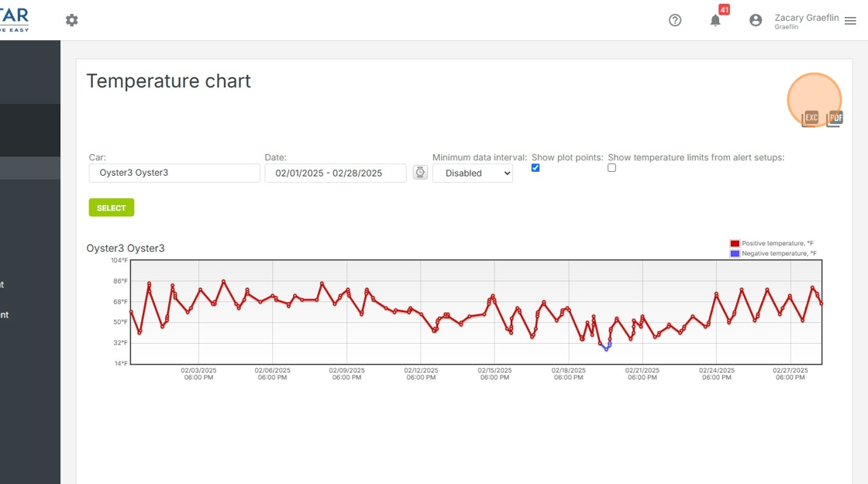The width and height of the screenshot is (868, 484).
Task: Click the 50°F y-axis label
Action: coord(121,322)
